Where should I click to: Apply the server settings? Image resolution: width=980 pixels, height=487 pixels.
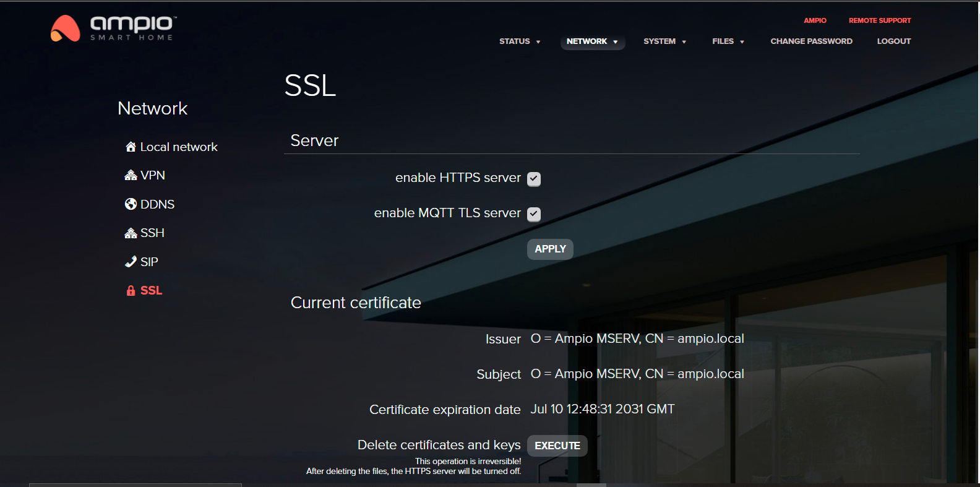coord(550,249)
